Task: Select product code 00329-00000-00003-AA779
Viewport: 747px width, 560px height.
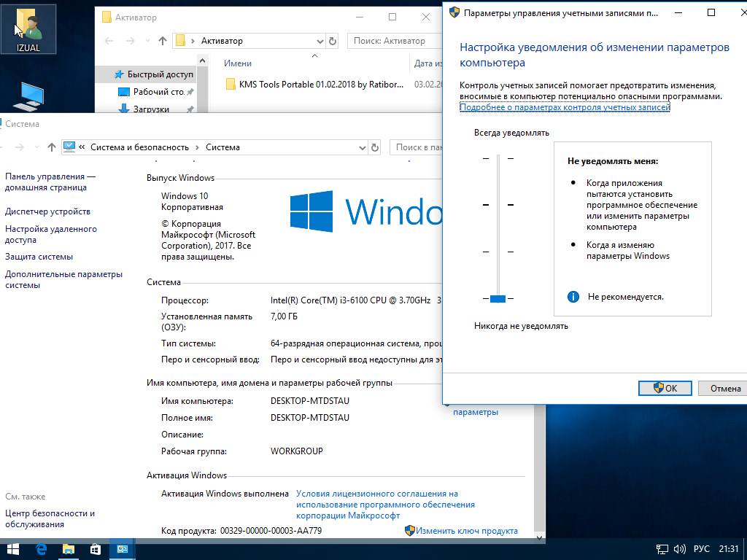Action: [x=271, y=531]
